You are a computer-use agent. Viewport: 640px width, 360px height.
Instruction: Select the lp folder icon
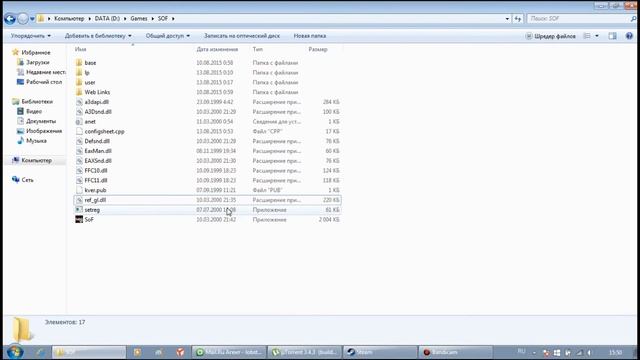[79, 73]
